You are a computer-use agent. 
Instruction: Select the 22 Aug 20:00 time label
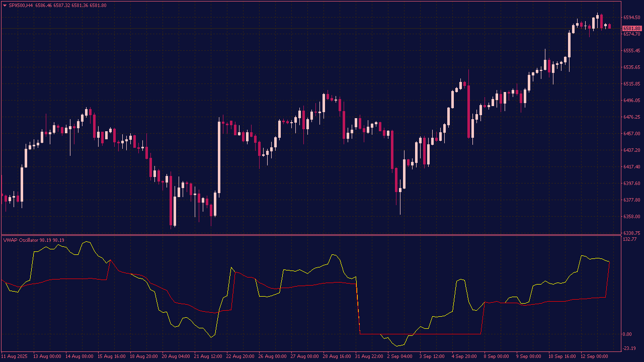coord(240,356)
